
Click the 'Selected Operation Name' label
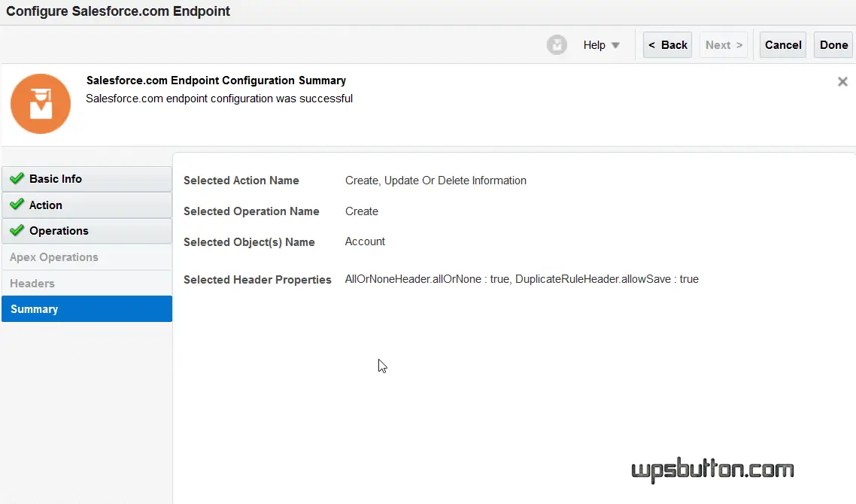pos(251,211)
